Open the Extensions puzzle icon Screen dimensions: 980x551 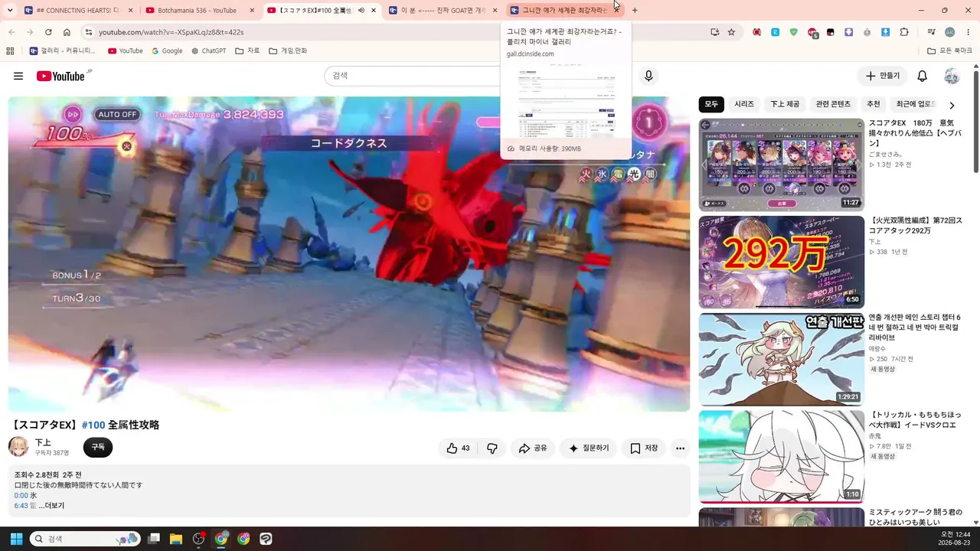pos(904,32)
